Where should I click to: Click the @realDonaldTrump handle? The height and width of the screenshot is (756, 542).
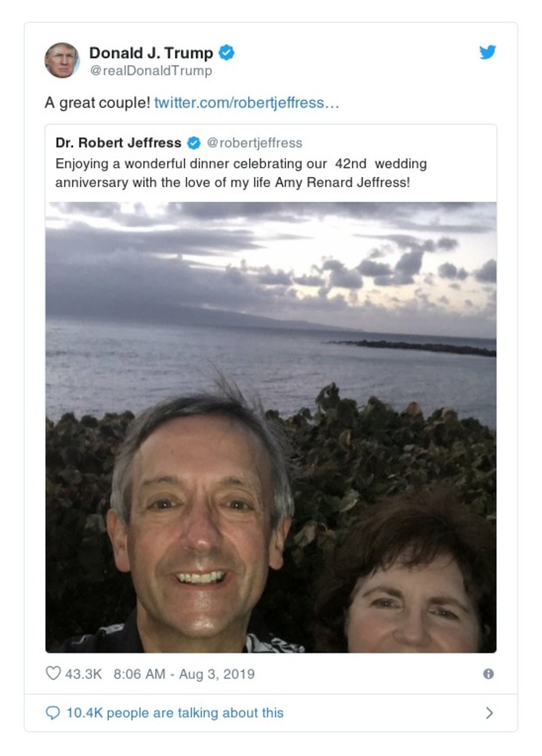[x=151, y=71]
